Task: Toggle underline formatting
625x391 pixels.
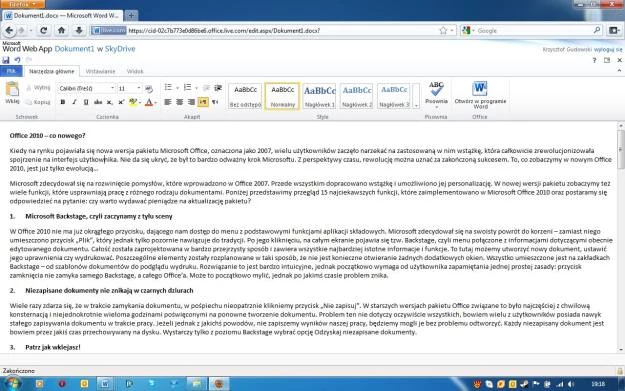Action: pos(86,102)
